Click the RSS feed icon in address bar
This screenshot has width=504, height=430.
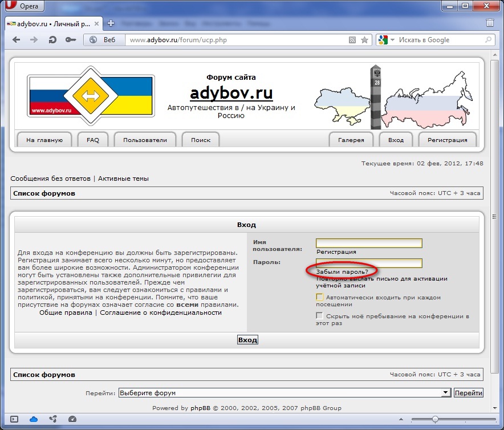352,40
